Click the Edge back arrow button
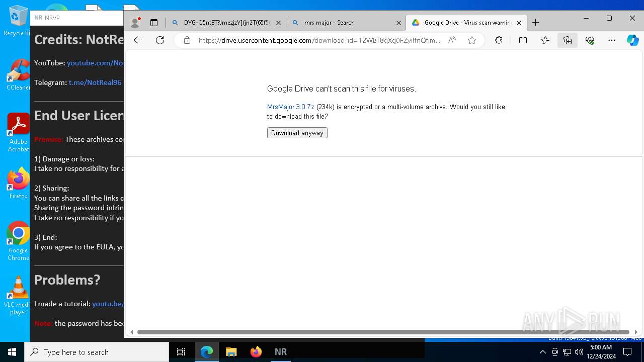 pyautogui.click(x=138, y=40)
